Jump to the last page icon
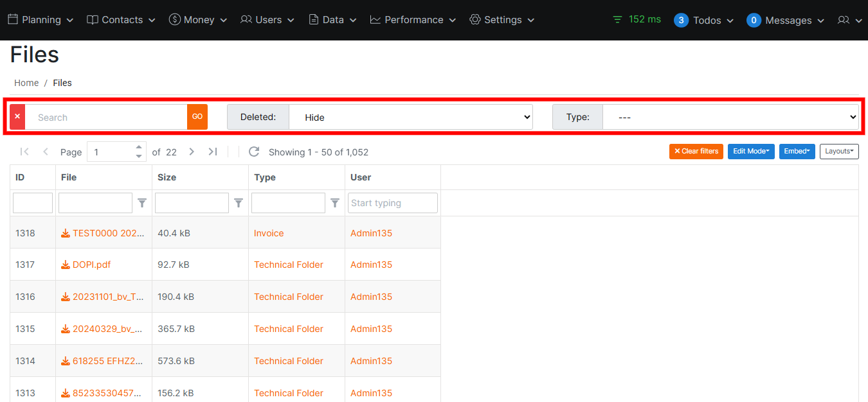Image resolution: width=868 pixels, height=402 pixels. coord(213,152)
